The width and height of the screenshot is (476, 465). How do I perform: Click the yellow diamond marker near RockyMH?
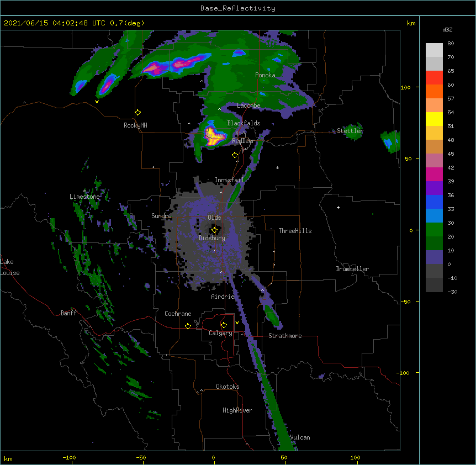click(137, 113)
